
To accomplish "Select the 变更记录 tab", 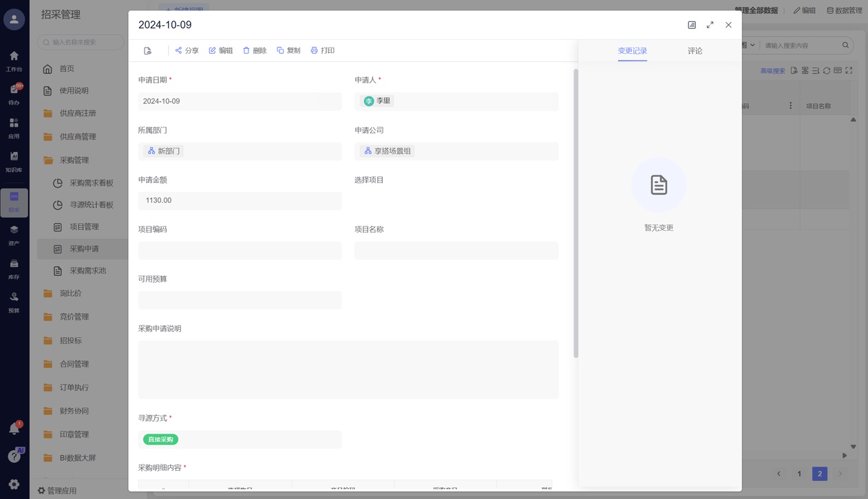I will click(x=632, y=51).
